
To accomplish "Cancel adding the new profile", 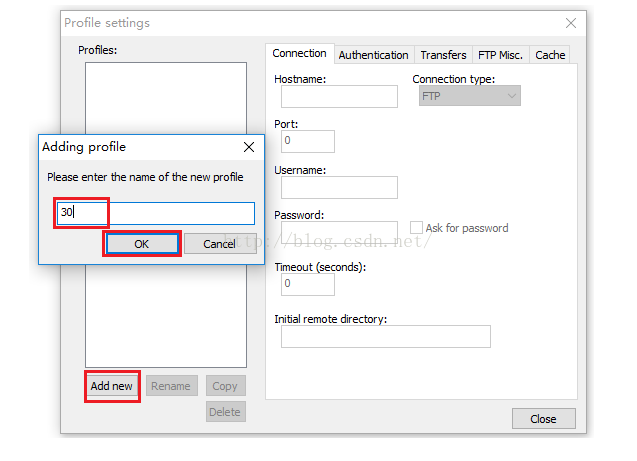I will pyautogui.click(x=219, y=244).
